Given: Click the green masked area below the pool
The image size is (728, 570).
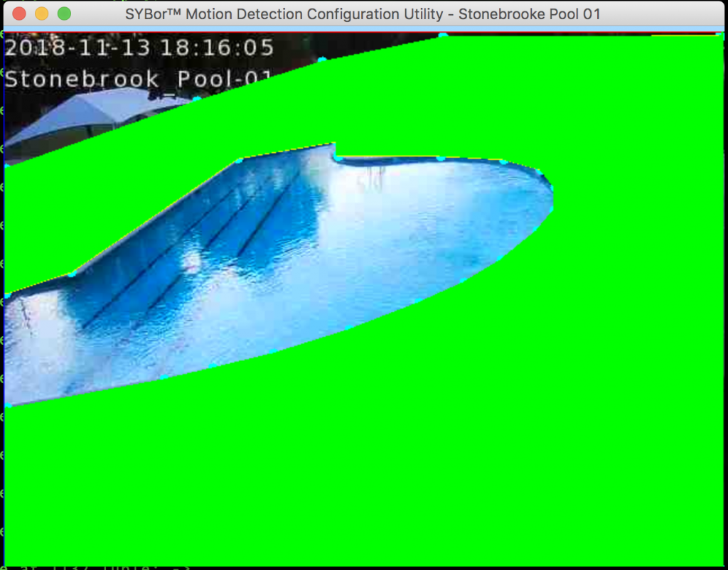Looking at the screenshot, I should tap(355, 462).
